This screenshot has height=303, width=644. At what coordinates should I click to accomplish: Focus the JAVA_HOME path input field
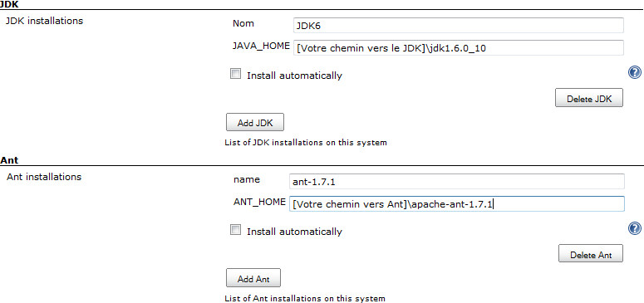[459, 47]
